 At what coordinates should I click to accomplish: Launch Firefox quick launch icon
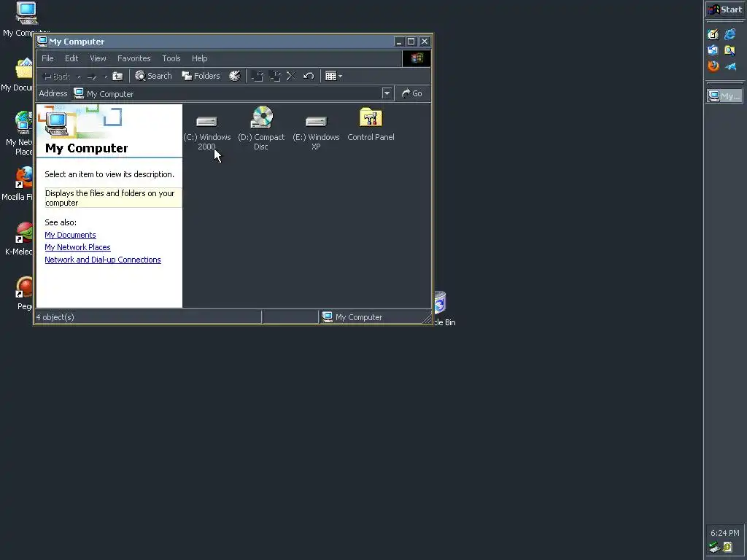pyautogui.click(x=713, y=66)
